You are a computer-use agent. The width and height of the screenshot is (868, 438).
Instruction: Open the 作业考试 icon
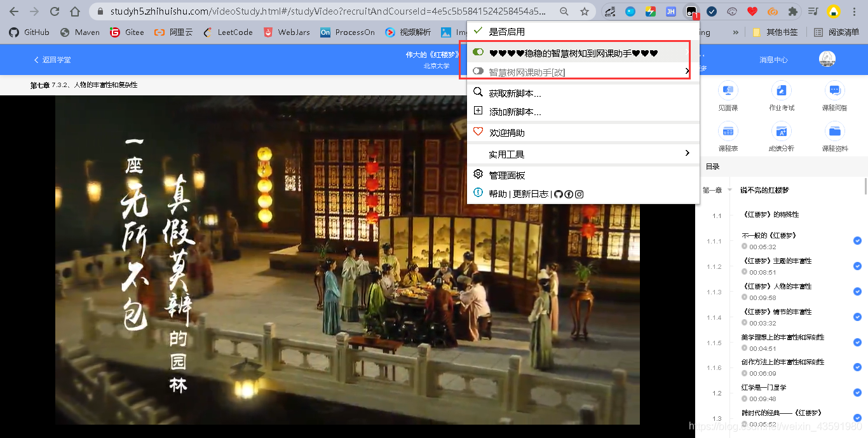click(x=782, y=90)
